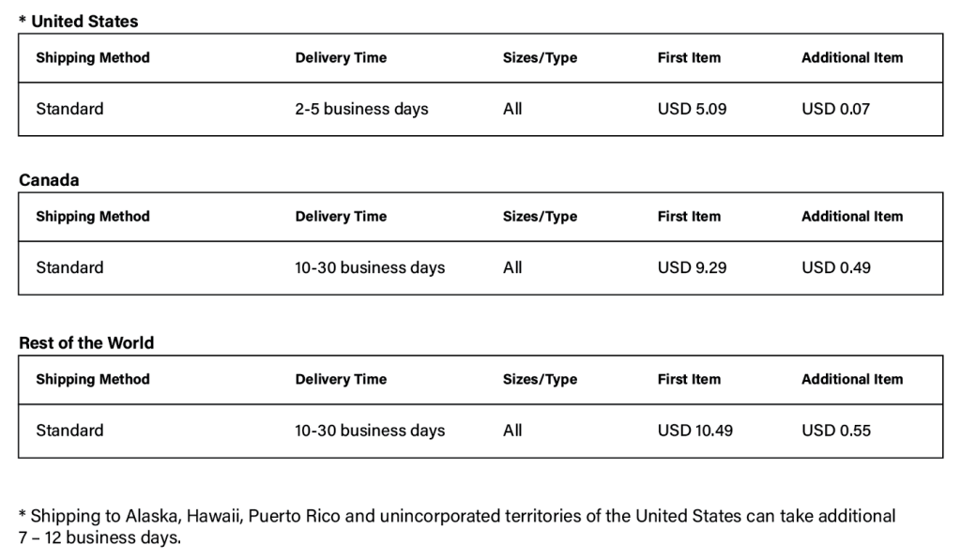
Task: Select the USD 10.49 first item price
Action: [695, 431]
